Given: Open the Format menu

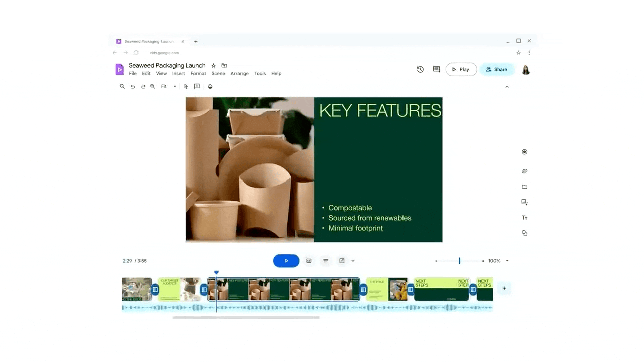Looking at the screenshot, I should tap(198, 73).
